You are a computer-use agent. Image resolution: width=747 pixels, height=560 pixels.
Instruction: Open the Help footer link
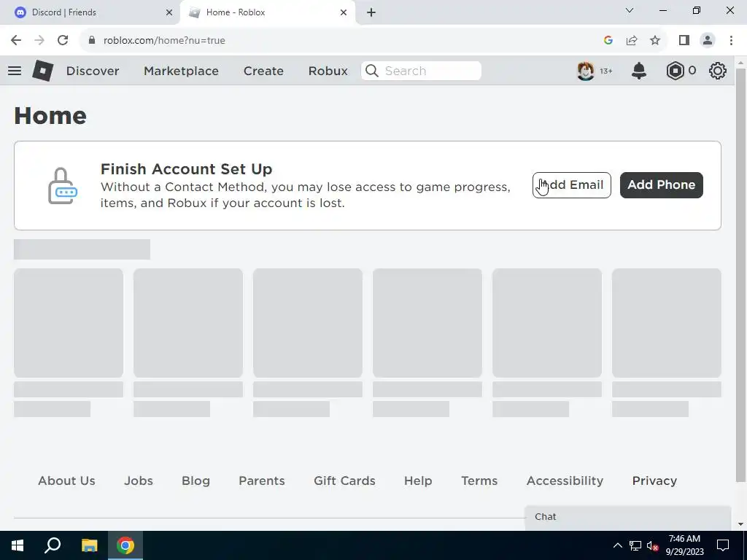[x=418, y=481]
